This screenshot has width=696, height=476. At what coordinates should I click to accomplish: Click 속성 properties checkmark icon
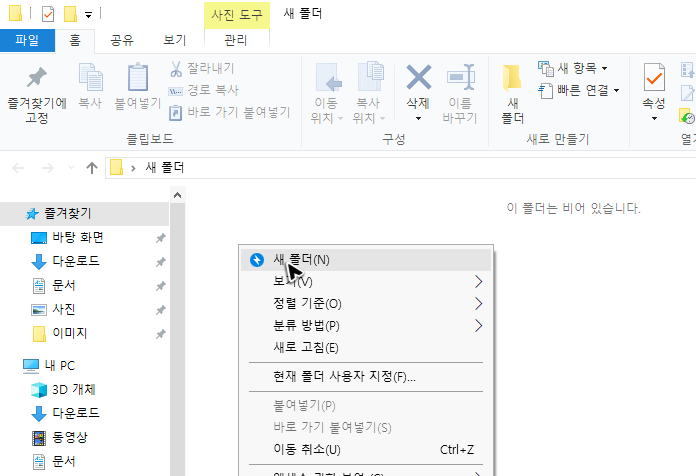(654, 78)
